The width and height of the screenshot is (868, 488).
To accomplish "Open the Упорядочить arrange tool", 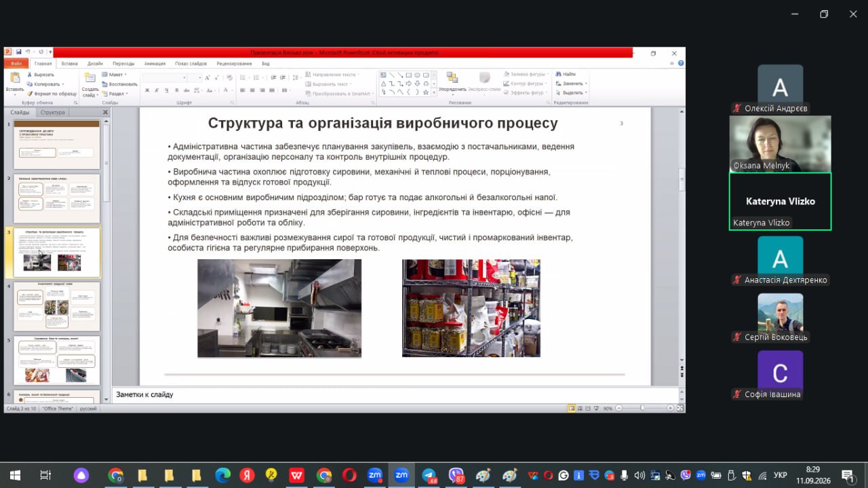I will [x=452, y=82].
